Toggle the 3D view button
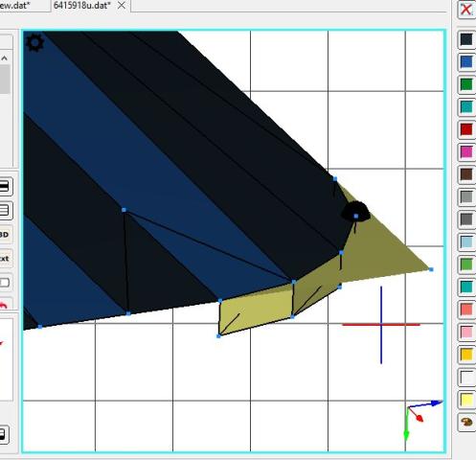This screenshot has width=476, height=460. 5,235
